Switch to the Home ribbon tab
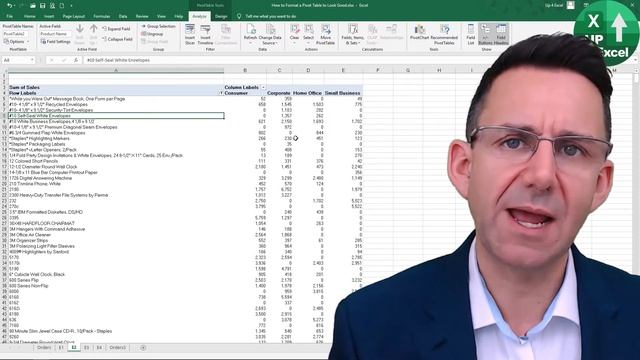 coord(29,16)
